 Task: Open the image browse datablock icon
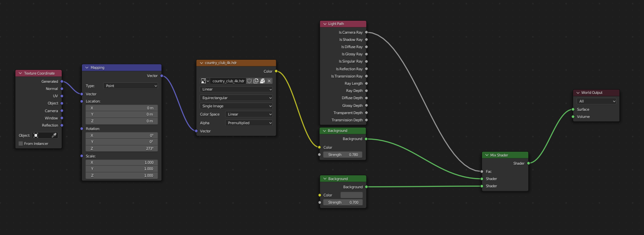pyautogui.click(x=205, y=81)
